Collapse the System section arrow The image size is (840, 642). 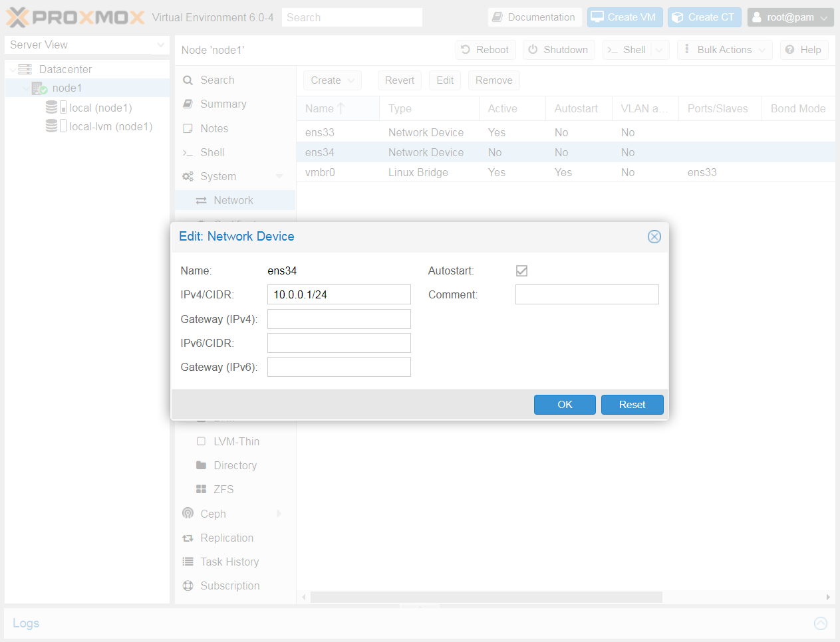pyautogui.click(x=279, y=177)
